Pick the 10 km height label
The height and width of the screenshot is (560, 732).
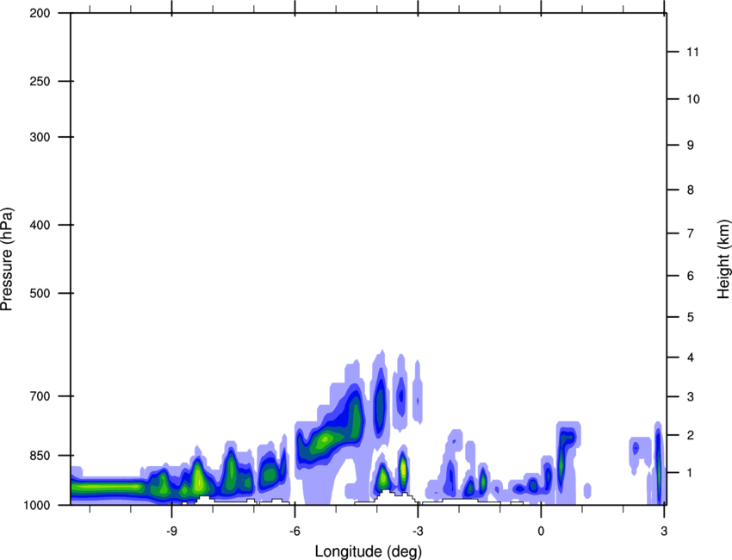(x=692, y=99)
